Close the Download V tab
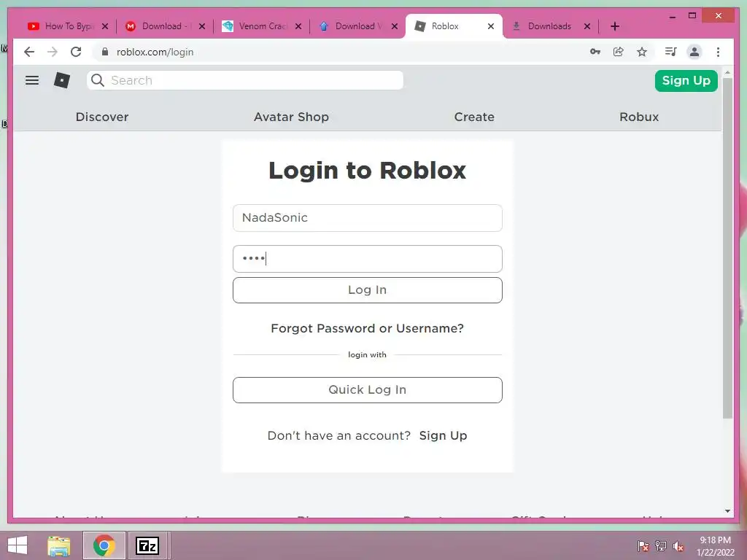747x560 pixels. tap(395, 26)
